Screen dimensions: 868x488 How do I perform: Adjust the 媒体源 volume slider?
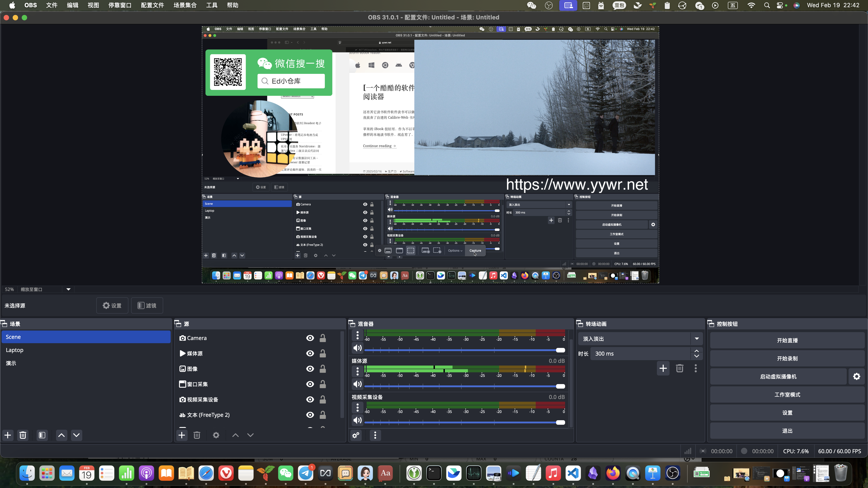click(x=465, y=386)
